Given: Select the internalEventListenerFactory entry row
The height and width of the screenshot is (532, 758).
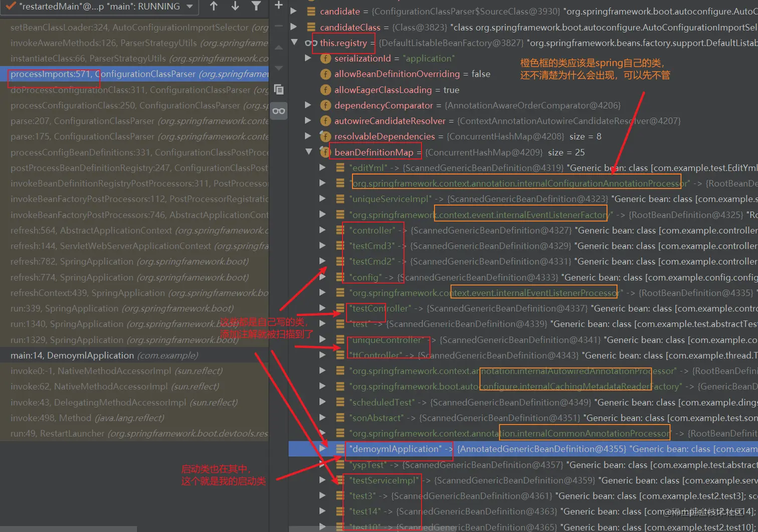Looking at the screenshot, I should pyautogui.click(x=523, y=215).
